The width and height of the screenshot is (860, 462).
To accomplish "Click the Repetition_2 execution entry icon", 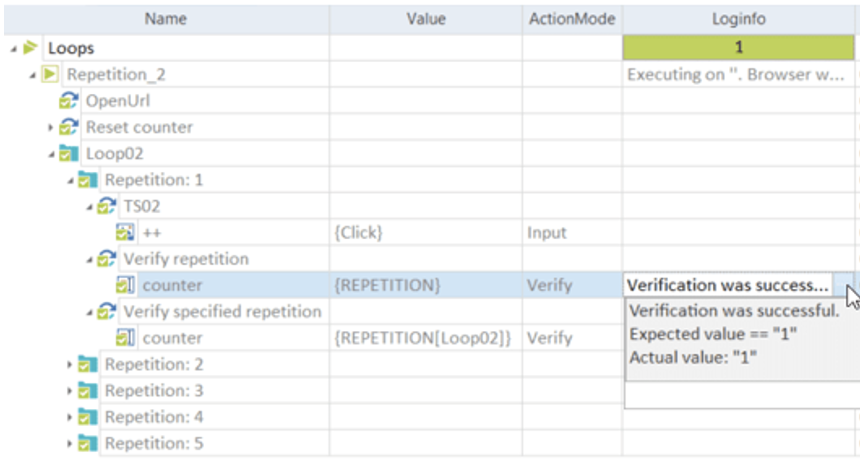I will coord(49,74).
